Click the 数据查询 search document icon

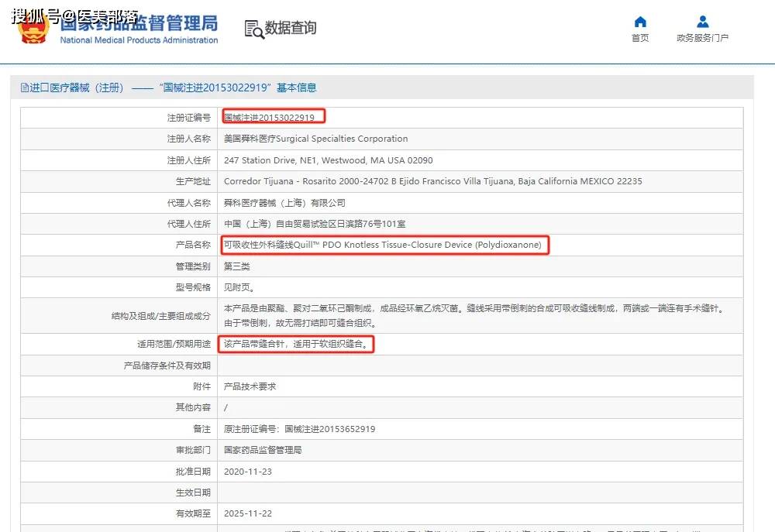[x=254, y=29]
